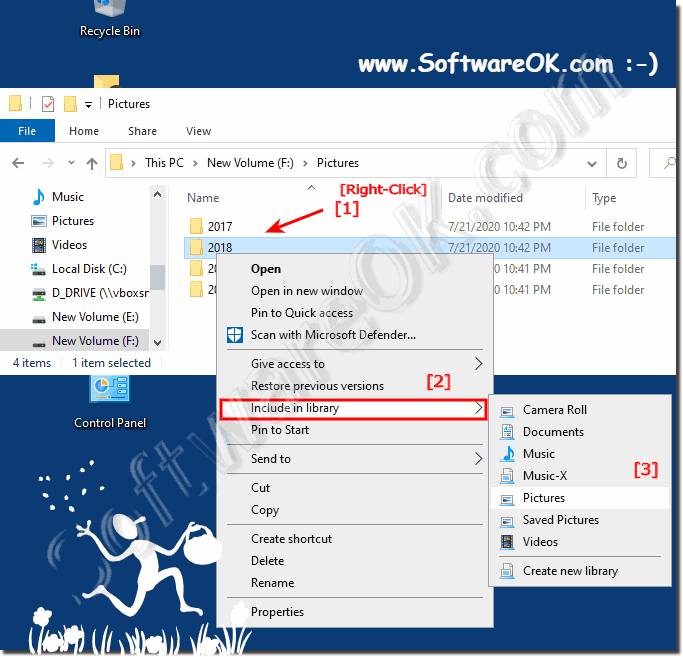Click the navigation pane scroll down arrow
Image resolution: width=683 pixels, height=657 pixels.
158,343
